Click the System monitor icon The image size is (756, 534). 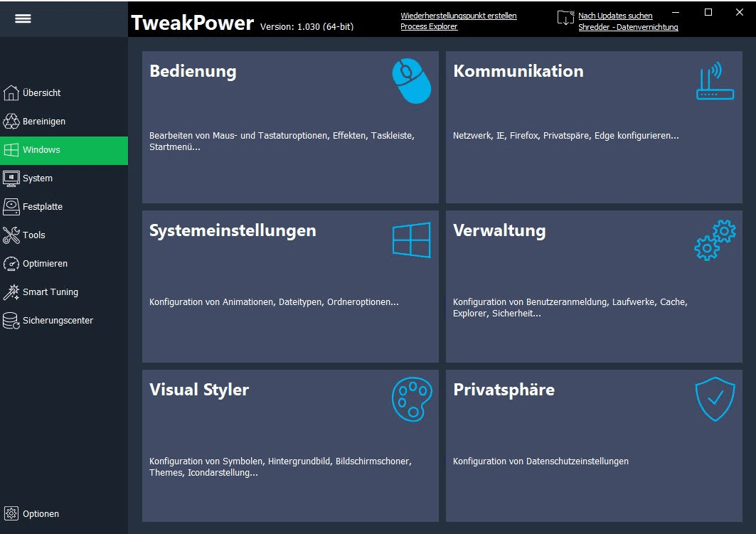(x=11, y=178)
